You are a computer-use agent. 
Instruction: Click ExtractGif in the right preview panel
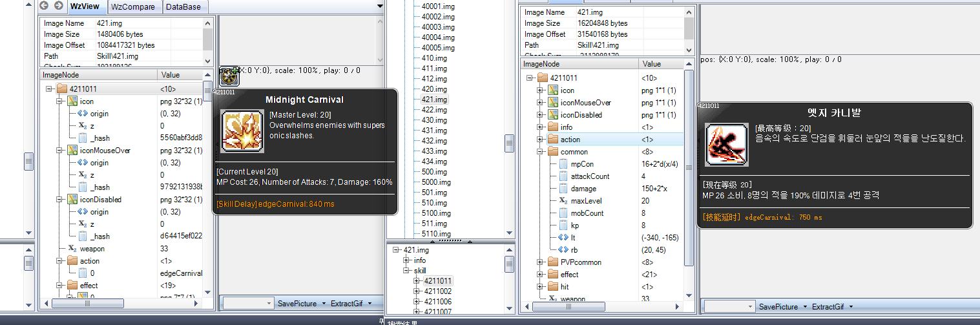(x=830, y=306)
